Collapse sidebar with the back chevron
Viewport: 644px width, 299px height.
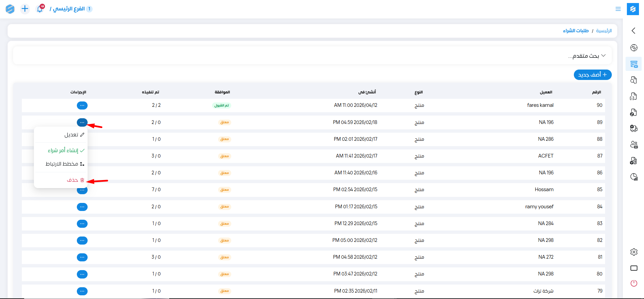coord(633,31)
